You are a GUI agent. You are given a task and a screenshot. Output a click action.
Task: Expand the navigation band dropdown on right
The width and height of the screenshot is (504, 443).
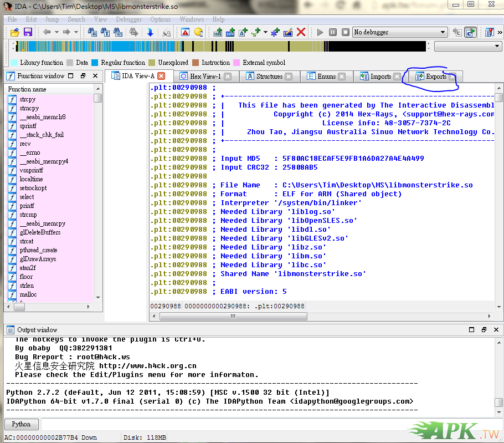coord(497,47)
